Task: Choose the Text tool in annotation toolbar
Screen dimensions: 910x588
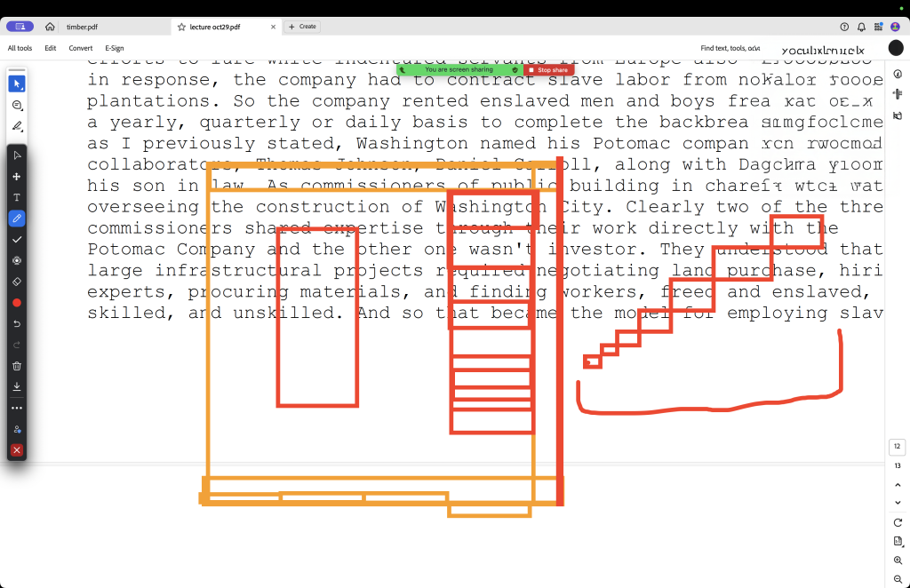Action: coord(17,197)
